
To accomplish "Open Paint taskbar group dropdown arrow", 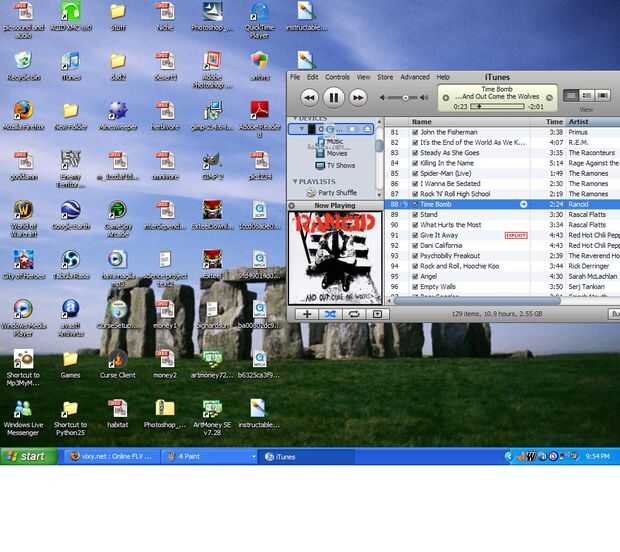I will [253, 457].
